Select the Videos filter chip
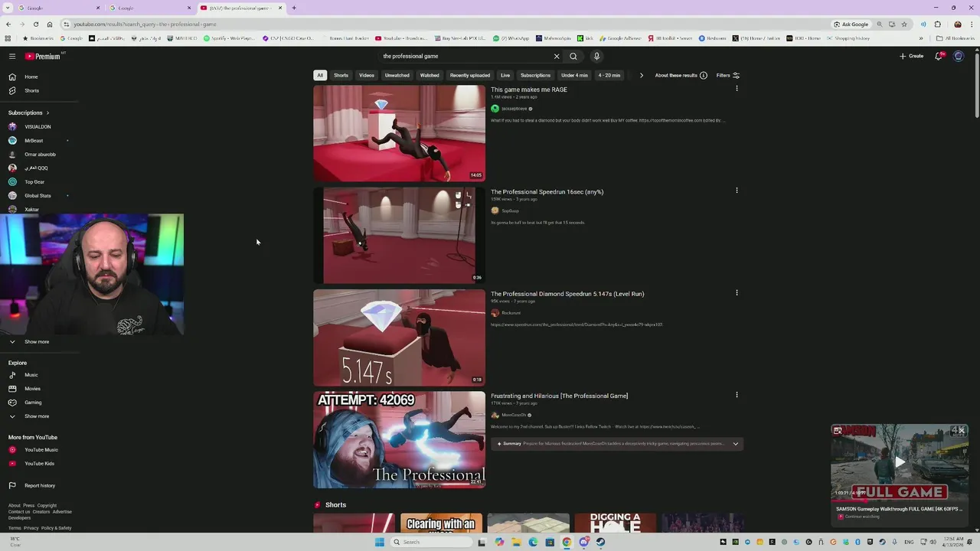This screenshot has width=980, height=551. coord(367,75)
